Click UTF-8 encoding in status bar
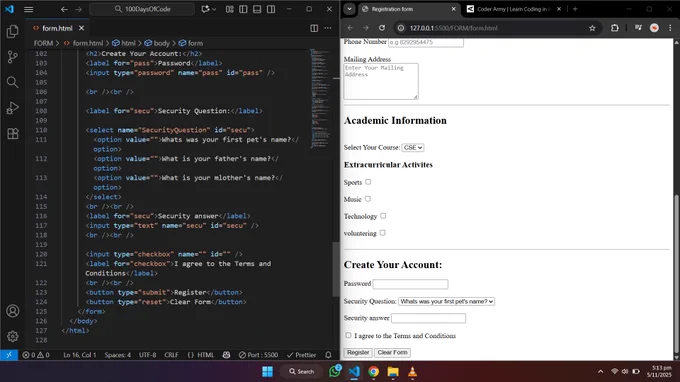The image size is (680, 382). (147, 355)
